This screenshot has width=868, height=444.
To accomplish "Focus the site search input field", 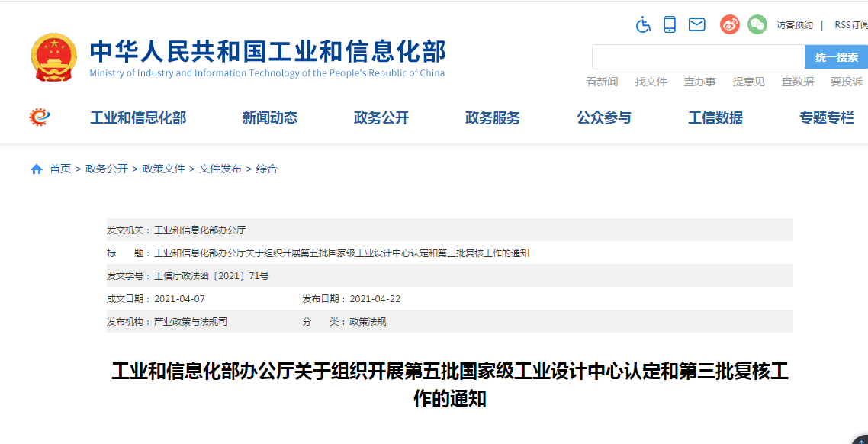I will click(x=698, y=57).
